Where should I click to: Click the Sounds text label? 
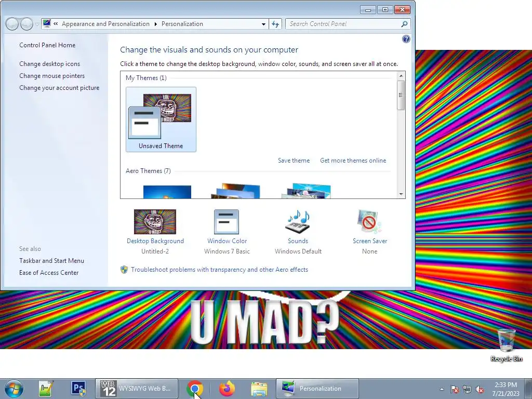[298, 241]
